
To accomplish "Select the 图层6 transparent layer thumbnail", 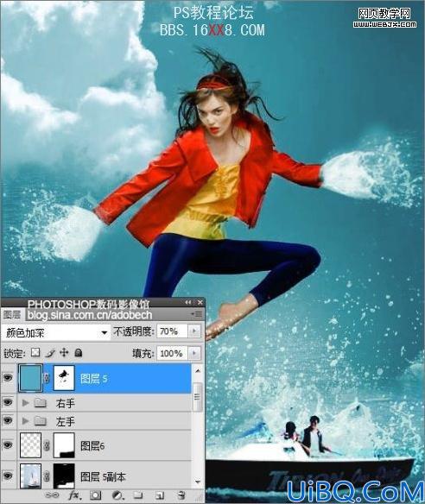I will pyautogui.click(x=30, y=445).
